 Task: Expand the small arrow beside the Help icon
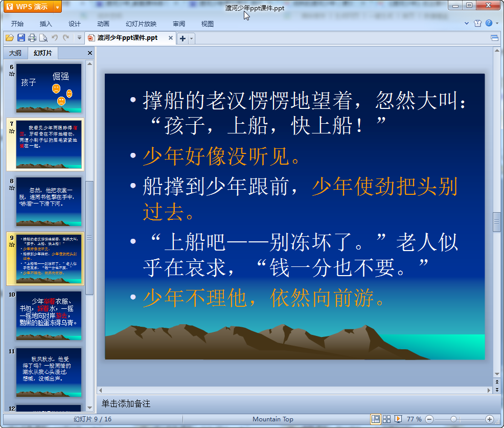[497, 23]
